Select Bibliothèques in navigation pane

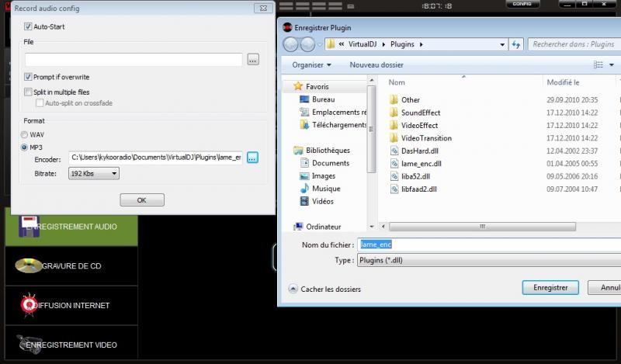328,150
